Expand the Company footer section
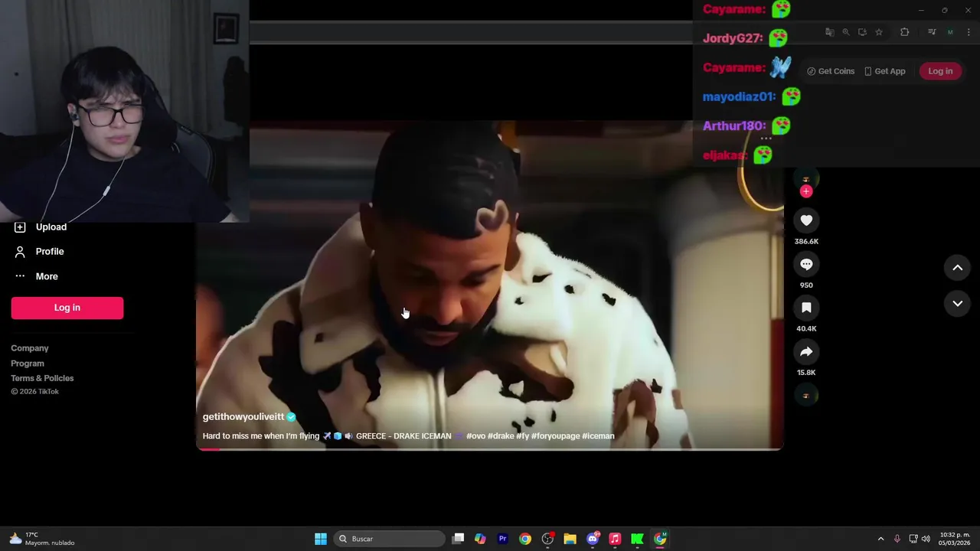980x551 pixels. (x=30, y=348)
